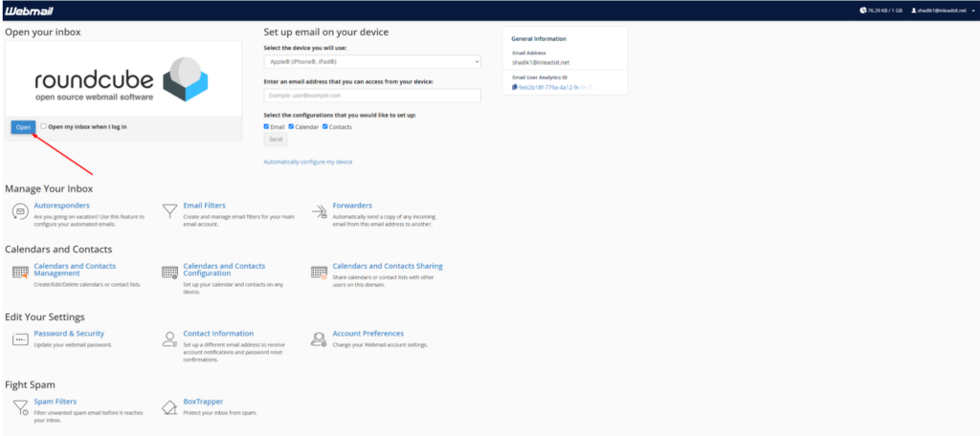The image size is (980, 436).
Task: Expand the device selection dropdown
Action: (372, 62)
